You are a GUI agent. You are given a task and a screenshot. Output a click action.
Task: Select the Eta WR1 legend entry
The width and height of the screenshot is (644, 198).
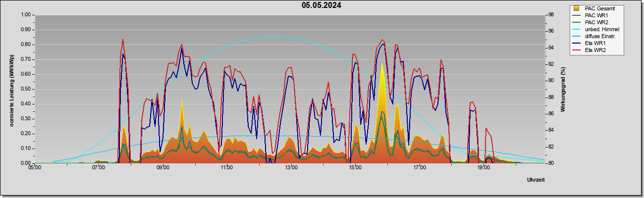click(595, 43)
